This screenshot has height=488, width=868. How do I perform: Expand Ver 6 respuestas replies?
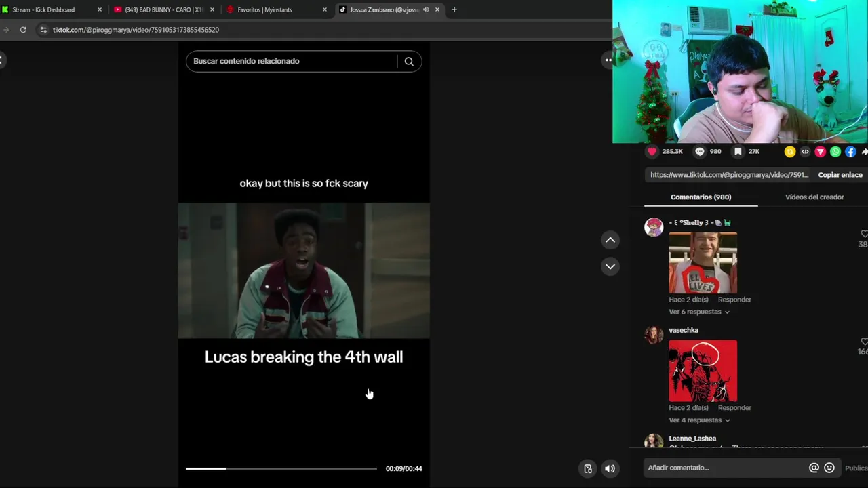tap(699, 312)
